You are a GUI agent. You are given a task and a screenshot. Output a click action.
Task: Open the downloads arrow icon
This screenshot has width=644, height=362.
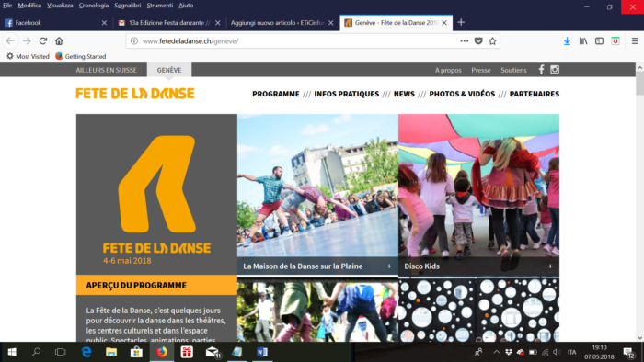(x=567, y=41)
